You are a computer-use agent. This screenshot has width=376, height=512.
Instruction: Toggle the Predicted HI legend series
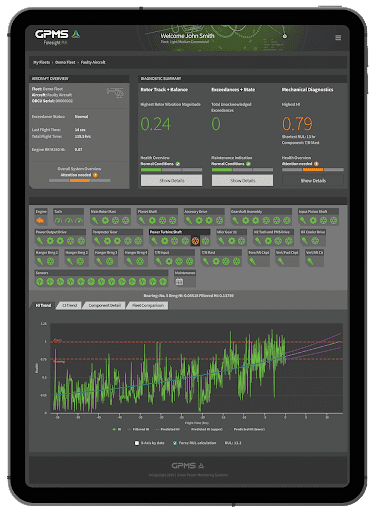coord(168,429)
